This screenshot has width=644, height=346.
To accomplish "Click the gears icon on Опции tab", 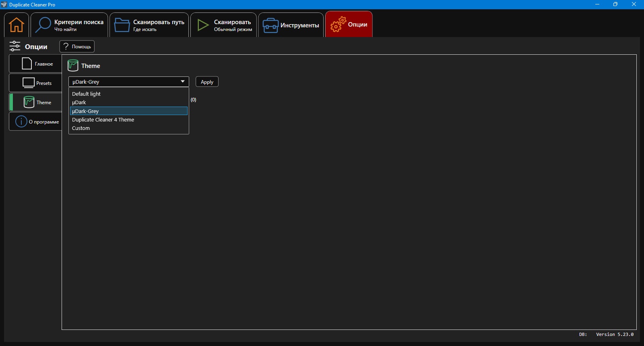I will click(338, 25).
